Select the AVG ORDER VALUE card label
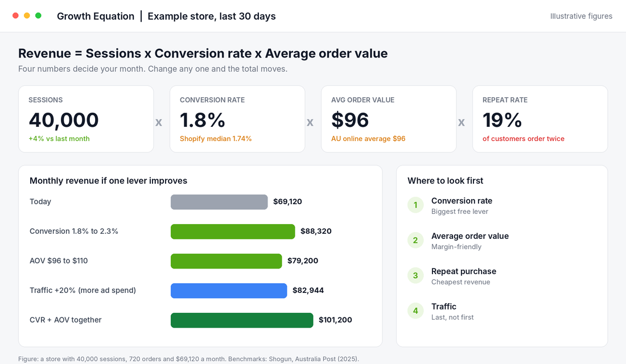Viewport: 626px width, 364px height. tap(363, 100)
